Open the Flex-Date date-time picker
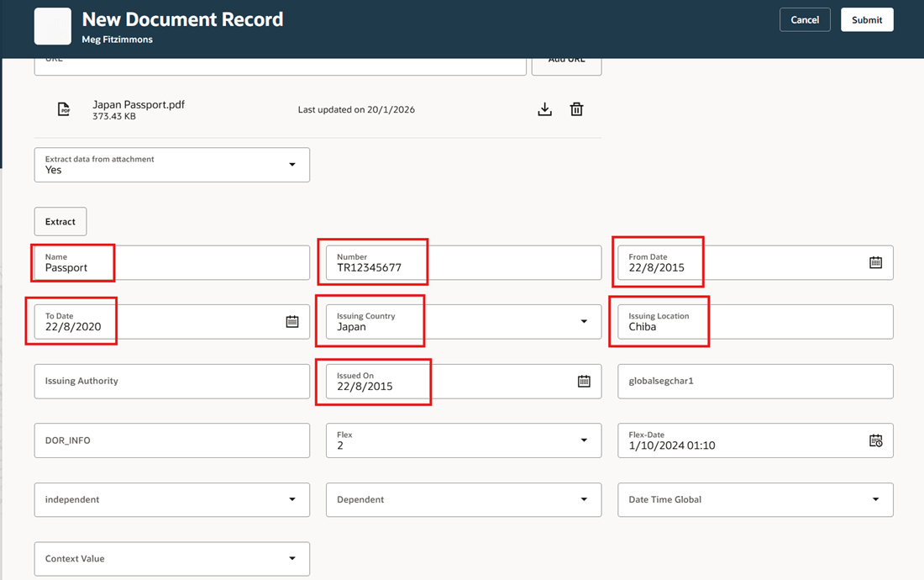The image size is (924, 580). coord(875,440)
